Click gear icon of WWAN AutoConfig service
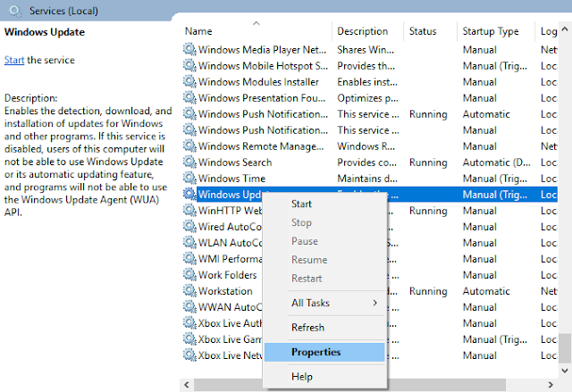This screenshot has height=392, width=572. (189, 307)
